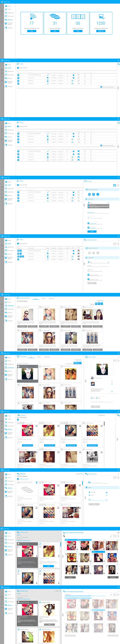Click the FEEDS tab on Moderate content screen
Viewport: 120px width, 644px height.
click(x=43, y=298)
